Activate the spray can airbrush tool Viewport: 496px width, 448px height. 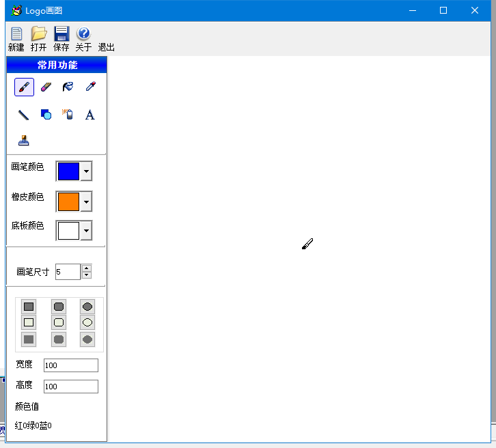click(68, 115)
